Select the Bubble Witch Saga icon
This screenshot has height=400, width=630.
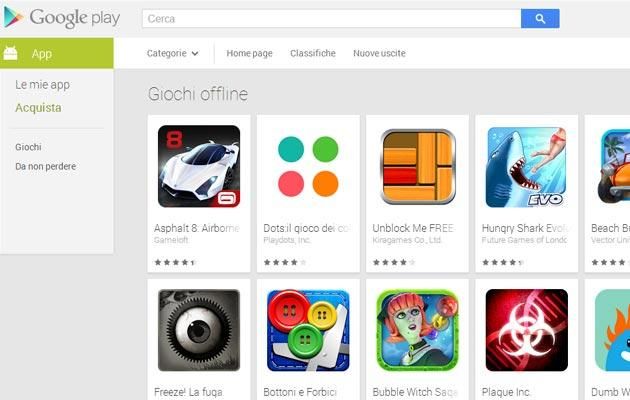417,330
